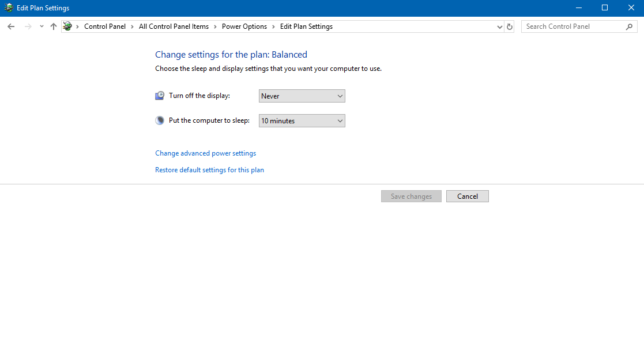
Task: Click the Put the computer to sleep label
Action: click(x=209, y=120)
